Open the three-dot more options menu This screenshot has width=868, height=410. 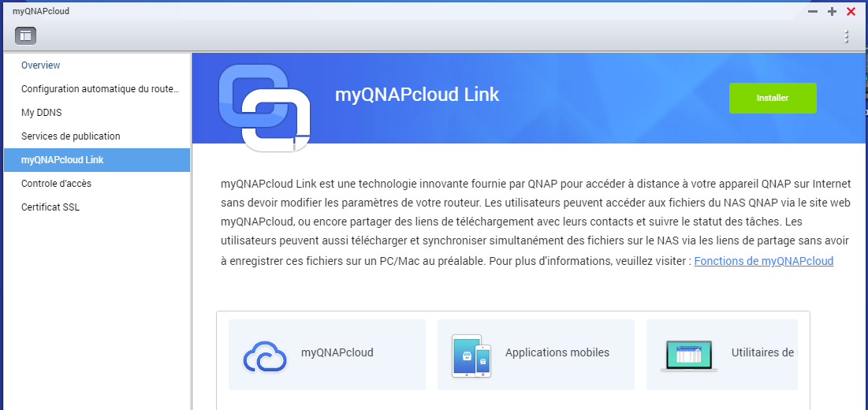tap(846, 36)
